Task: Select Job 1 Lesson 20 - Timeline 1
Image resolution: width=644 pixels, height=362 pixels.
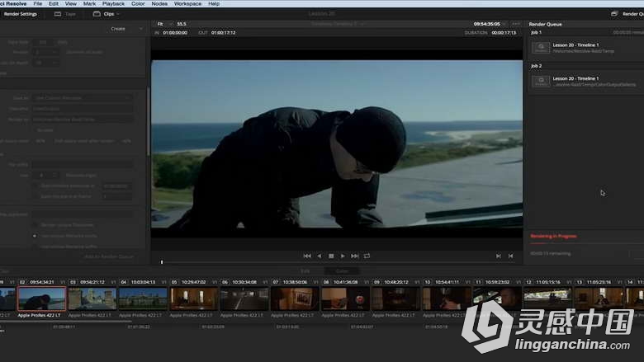Action: 585,48
